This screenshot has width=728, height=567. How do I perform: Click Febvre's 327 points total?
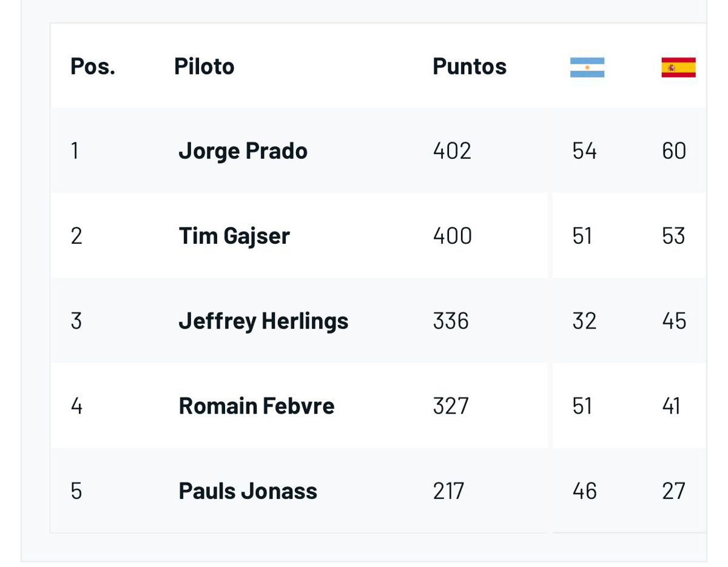[x=451, y=406]
